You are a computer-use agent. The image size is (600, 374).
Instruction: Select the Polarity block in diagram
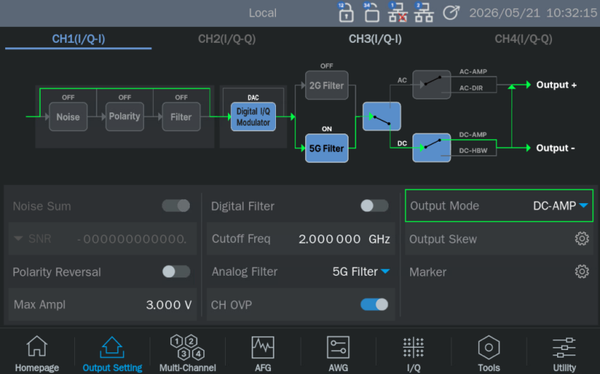point(124,117)
